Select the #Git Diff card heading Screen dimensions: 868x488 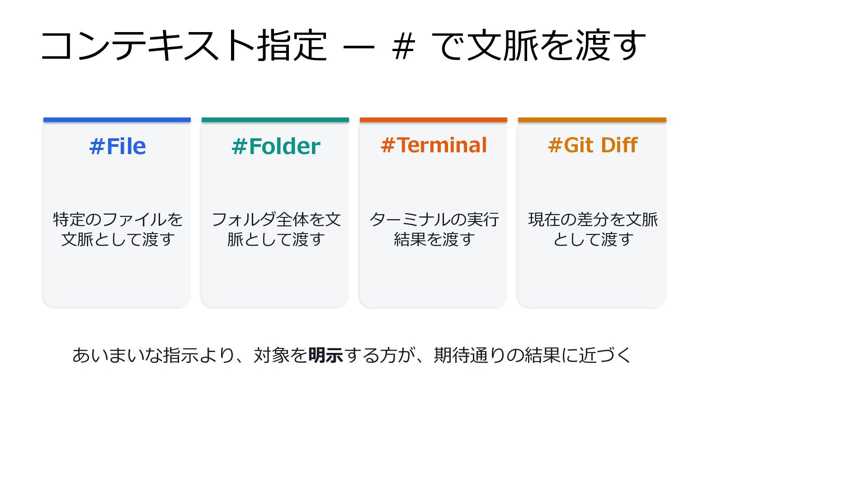pos(592,145)
